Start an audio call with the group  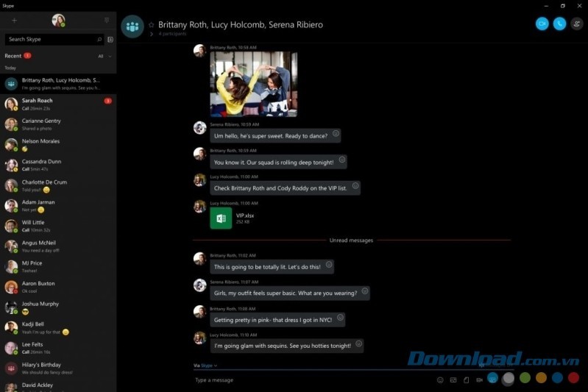[559, 24]
